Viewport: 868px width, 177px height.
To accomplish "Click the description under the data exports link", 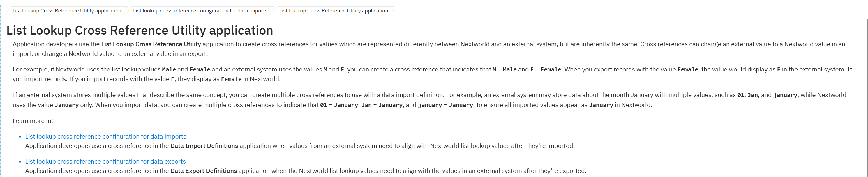I will coord(305,171).
